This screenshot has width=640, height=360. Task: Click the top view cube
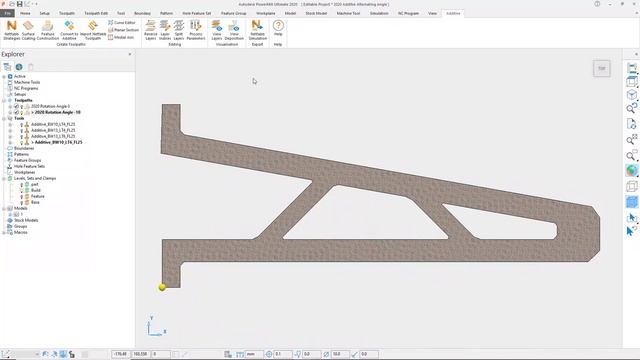click(602, 69)
